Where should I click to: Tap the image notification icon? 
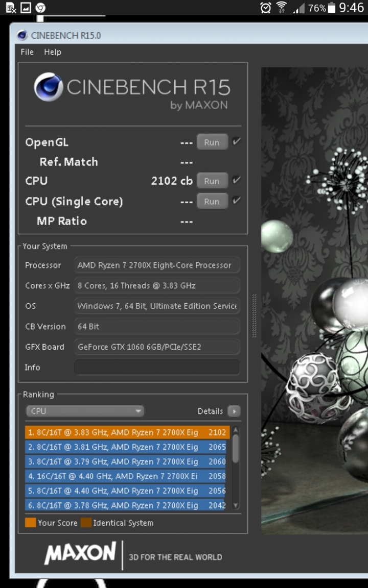point(26,8)
